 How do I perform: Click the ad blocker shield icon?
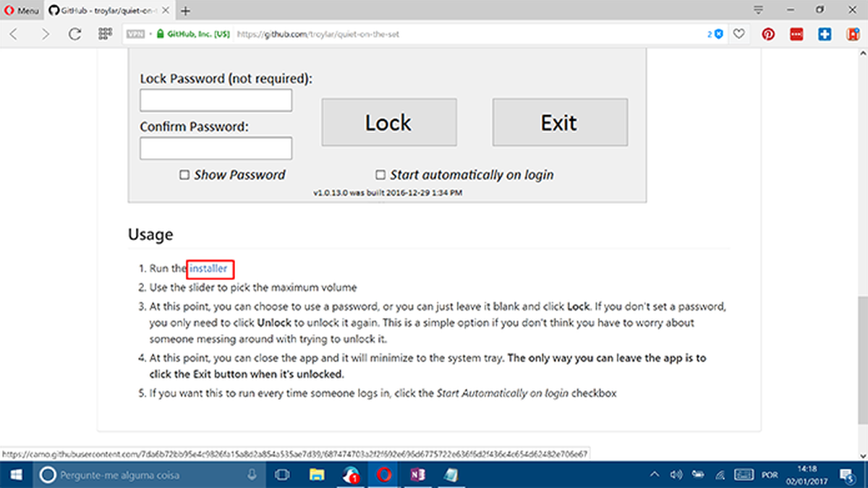718,34
